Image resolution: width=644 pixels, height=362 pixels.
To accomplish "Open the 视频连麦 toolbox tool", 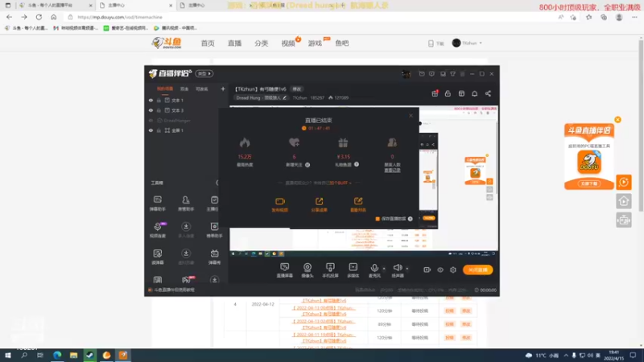I will point(157,230).
